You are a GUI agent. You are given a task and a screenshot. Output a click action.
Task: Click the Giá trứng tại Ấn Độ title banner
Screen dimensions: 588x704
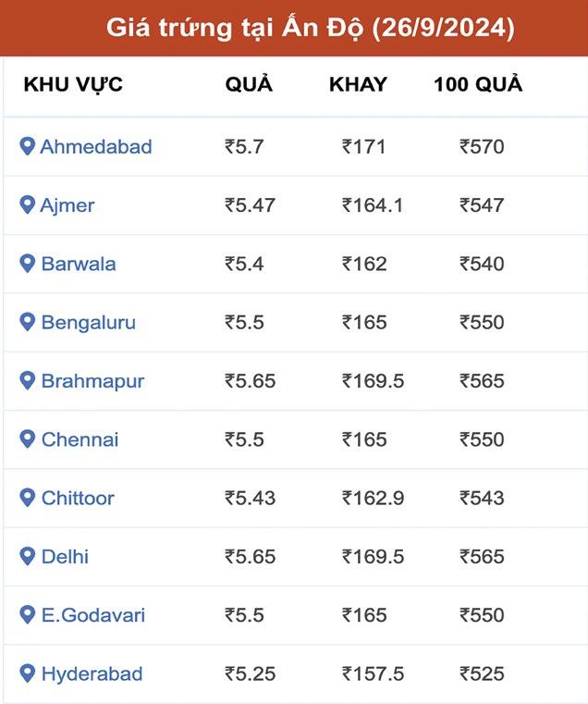[294, 28]
